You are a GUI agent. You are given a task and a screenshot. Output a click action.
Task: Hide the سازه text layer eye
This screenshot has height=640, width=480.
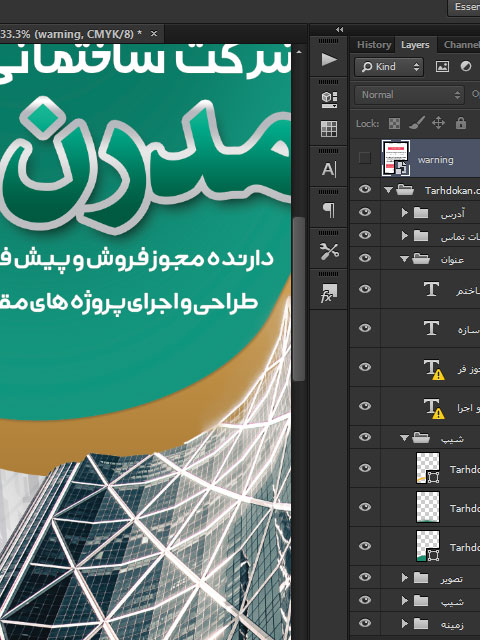[365, 328]
